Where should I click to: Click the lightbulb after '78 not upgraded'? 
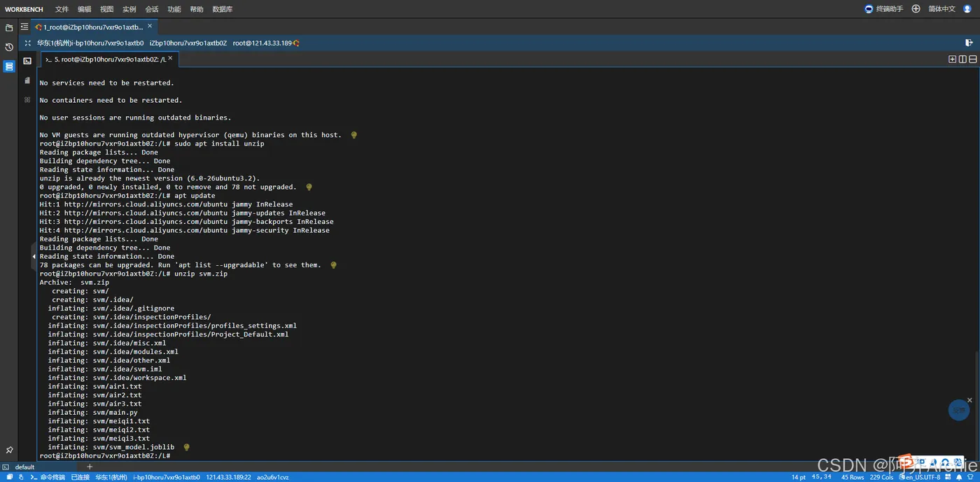[309, 187]
